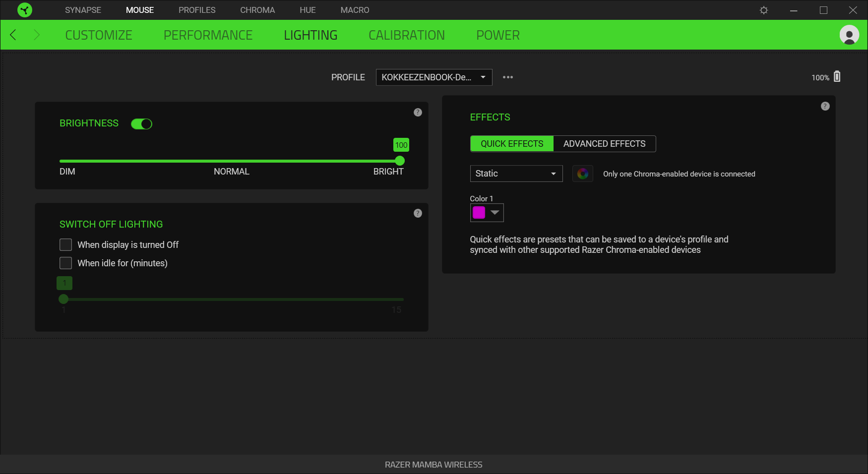Click the magenta Color 1 swatch

click(x=479, y=213)
